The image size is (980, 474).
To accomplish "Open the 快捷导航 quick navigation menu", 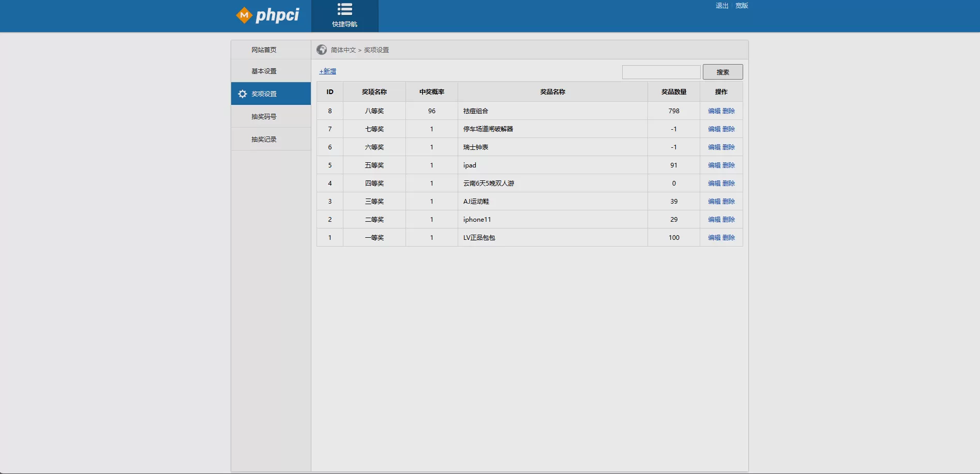I will pyautogui.click(x=344, y=16).
